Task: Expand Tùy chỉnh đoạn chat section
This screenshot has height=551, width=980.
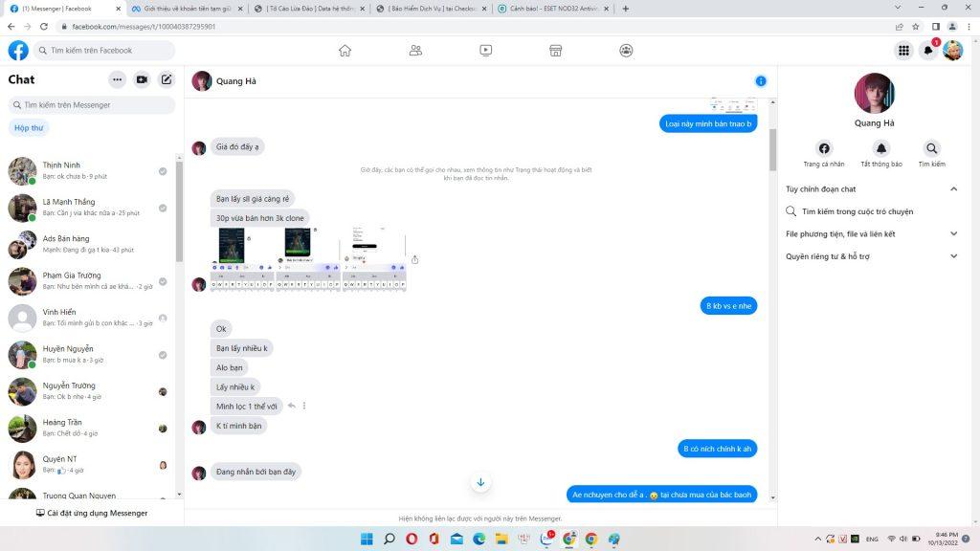Action: pyautogui.click(x=871, y=189)
